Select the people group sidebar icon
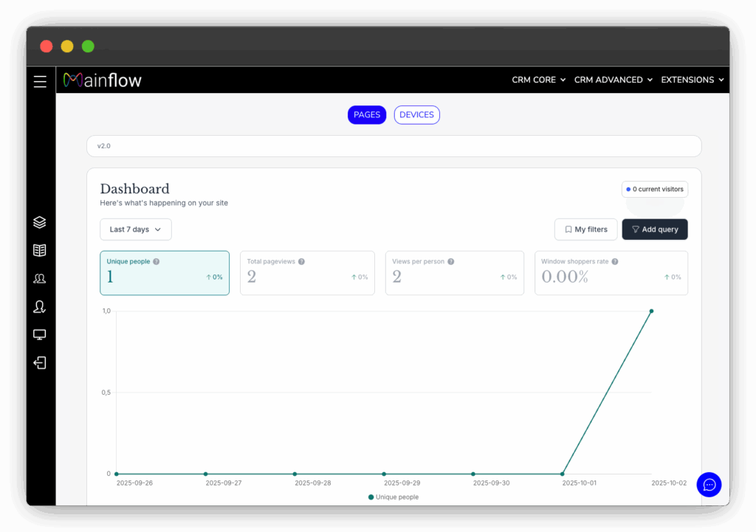The width and height of the screenshot is (756, 532). 40,278
